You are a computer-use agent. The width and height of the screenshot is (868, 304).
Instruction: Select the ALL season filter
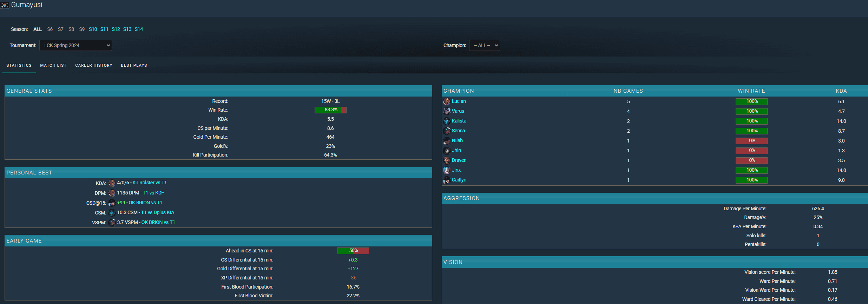[38, 29]
